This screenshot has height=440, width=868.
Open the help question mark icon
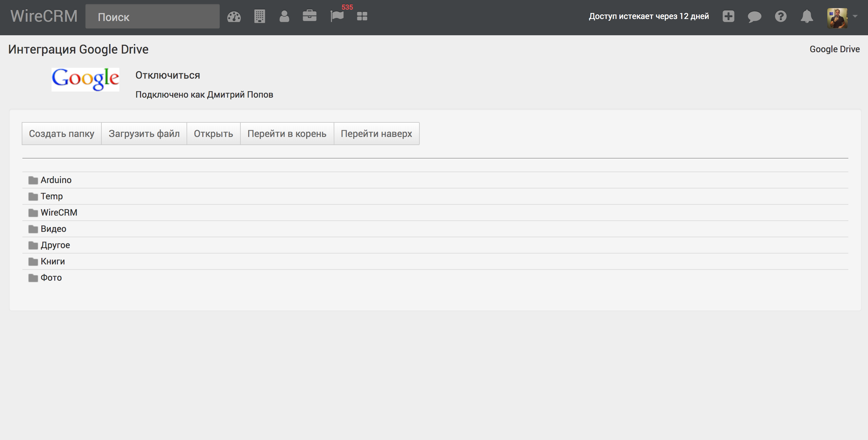pyautogui.click(x=781, y=16)
